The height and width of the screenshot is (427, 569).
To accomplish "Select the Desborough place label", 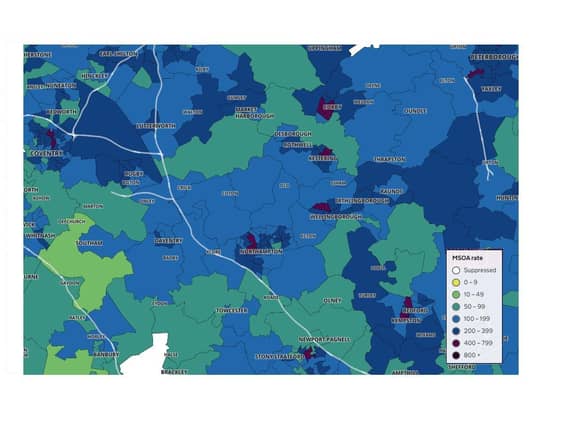I will point(293,134).
